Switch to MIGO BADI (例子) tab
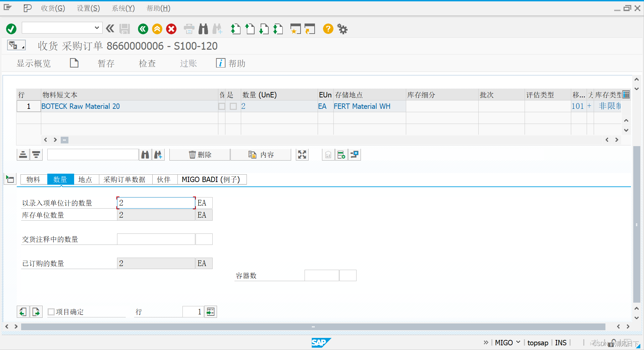 pos(211,179)
